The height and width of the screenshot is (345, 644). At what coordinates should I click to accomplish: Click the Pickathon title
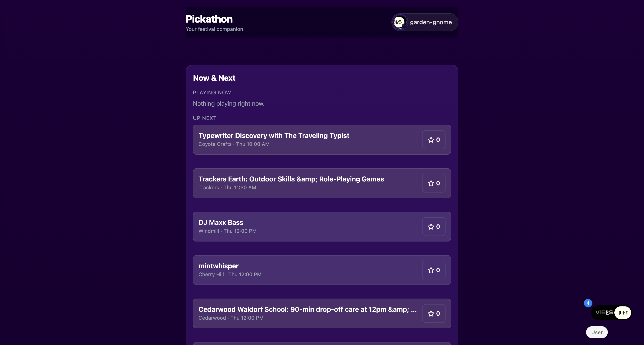[209, 19]
